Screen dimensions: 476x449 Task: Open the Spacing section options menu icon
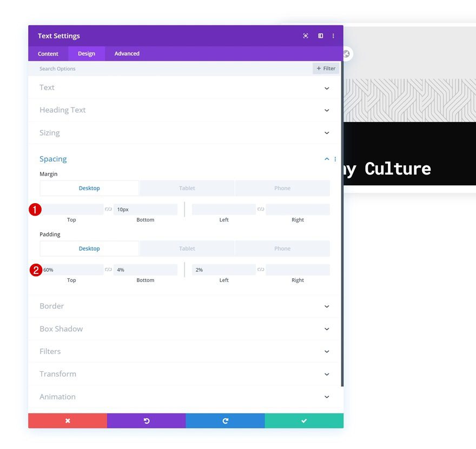[335, 159]
